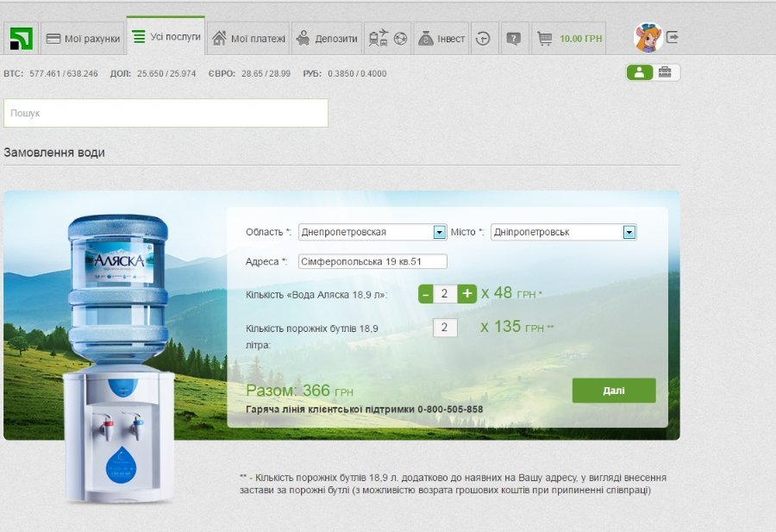776x532 pixels.
Task: Expand the Область dropdown
Action: (439, 232)
